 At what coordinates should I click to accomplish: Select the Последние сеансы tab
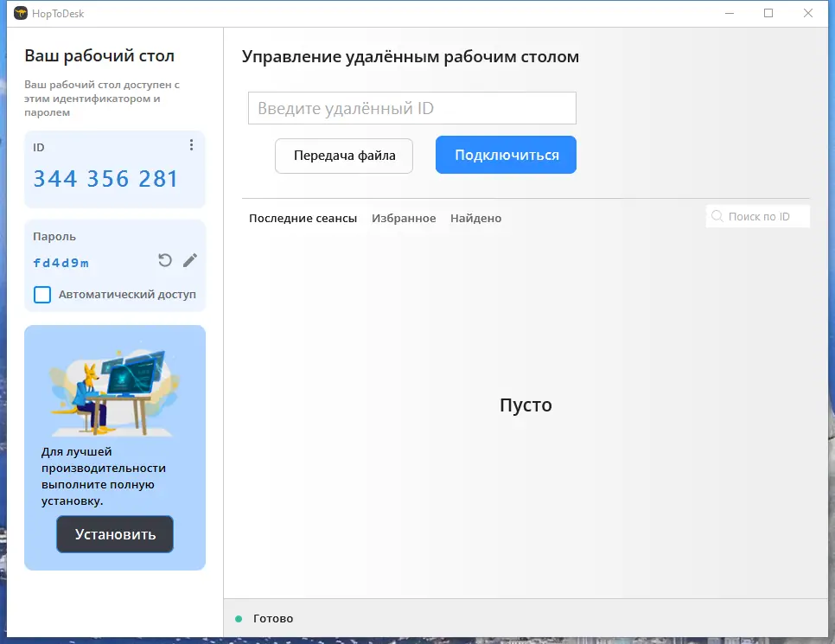point(303,218)
